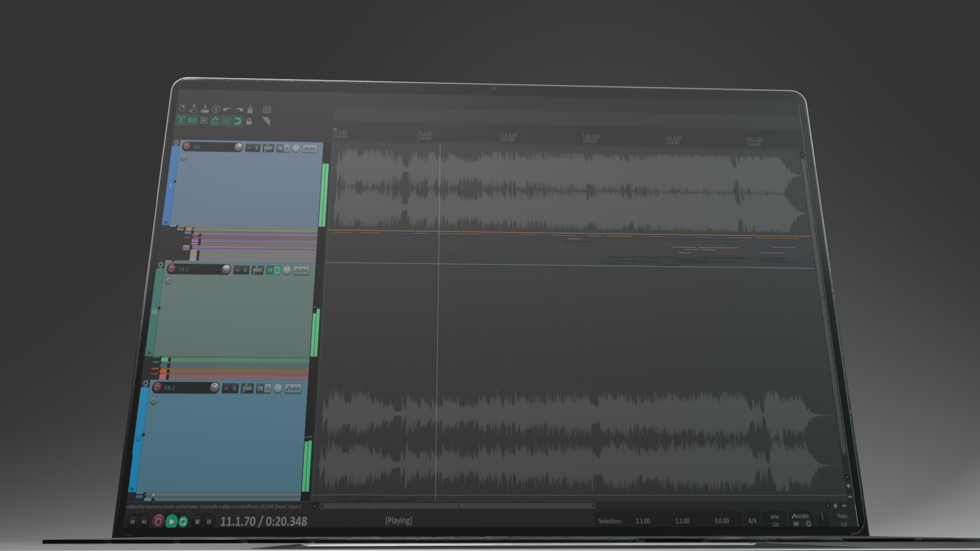
Task: Open routing for the VO track
Action: 268,148
